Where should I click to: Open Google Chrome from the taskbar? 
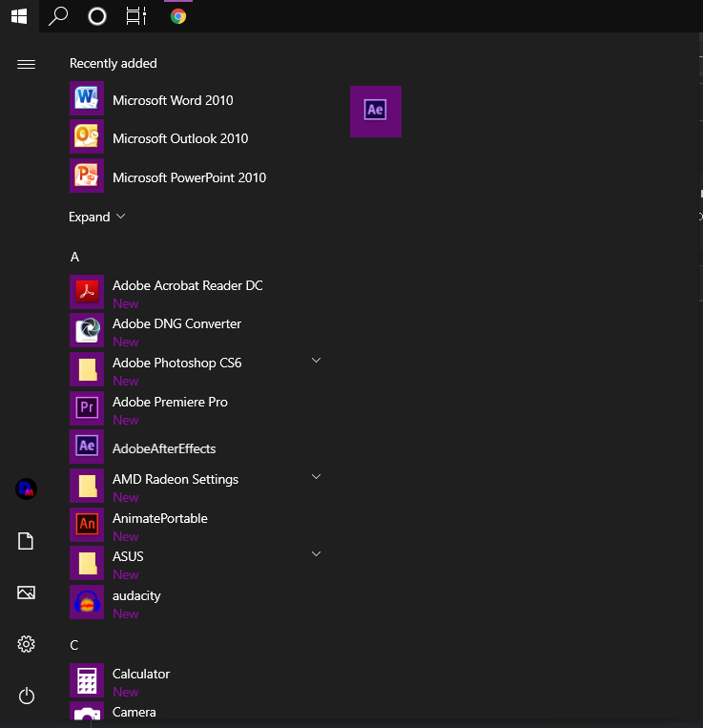pyautogui.click(x=177, y=16)
